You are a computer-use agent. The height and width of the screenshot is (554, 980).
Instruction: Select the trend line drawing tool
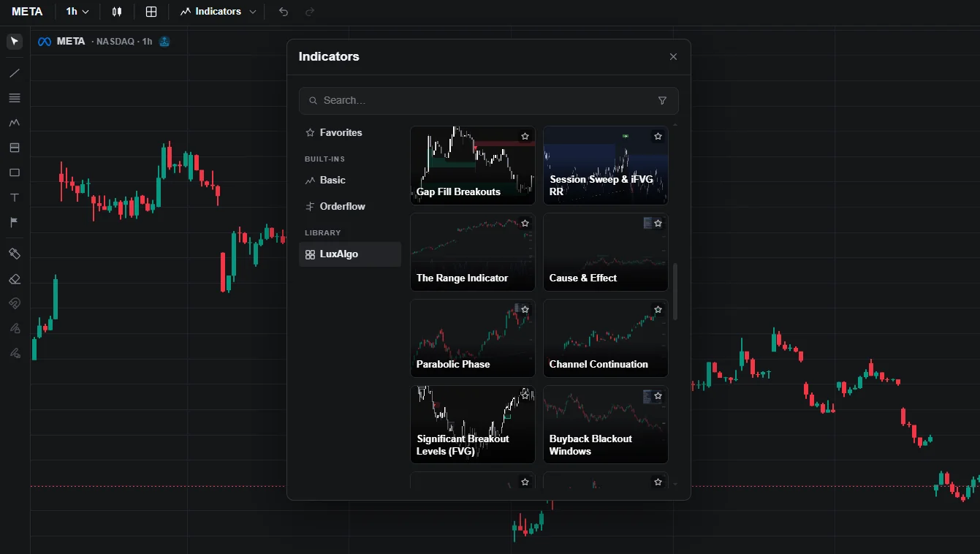(x=15, y=73)
